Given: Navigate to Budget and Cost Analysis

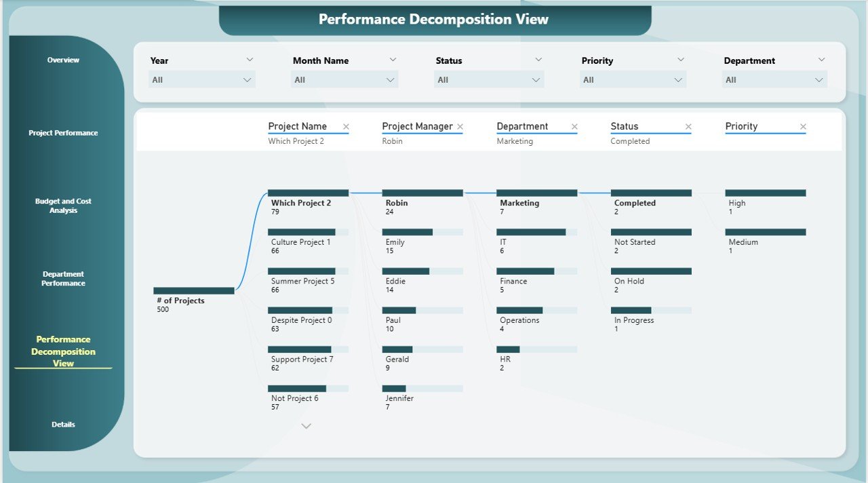Looking at the screenshot, I should tap(63, 206).
